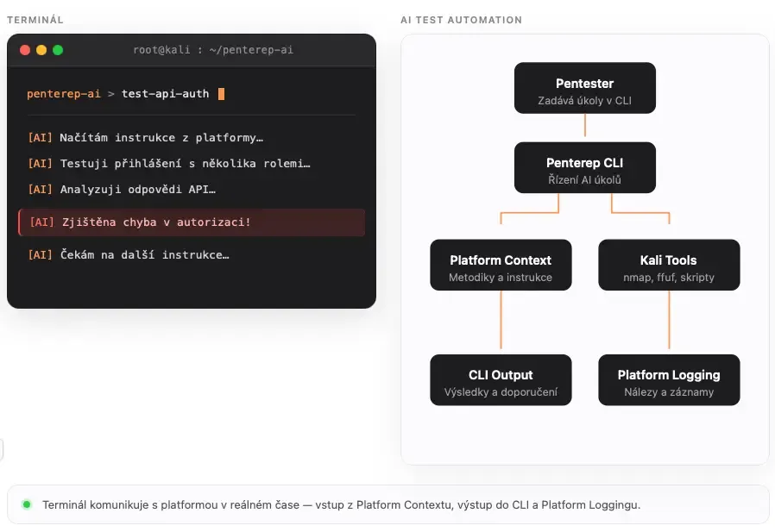Image resolution: width=775 pixels, height=532 pixels.
Task: Select the Pentester node in the diagram
Action: 585,87
